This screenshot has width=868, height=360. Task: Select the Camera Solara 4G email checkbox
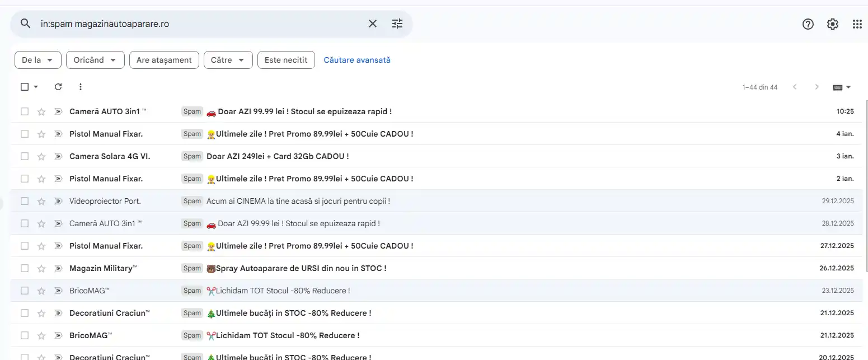[25, 156]
